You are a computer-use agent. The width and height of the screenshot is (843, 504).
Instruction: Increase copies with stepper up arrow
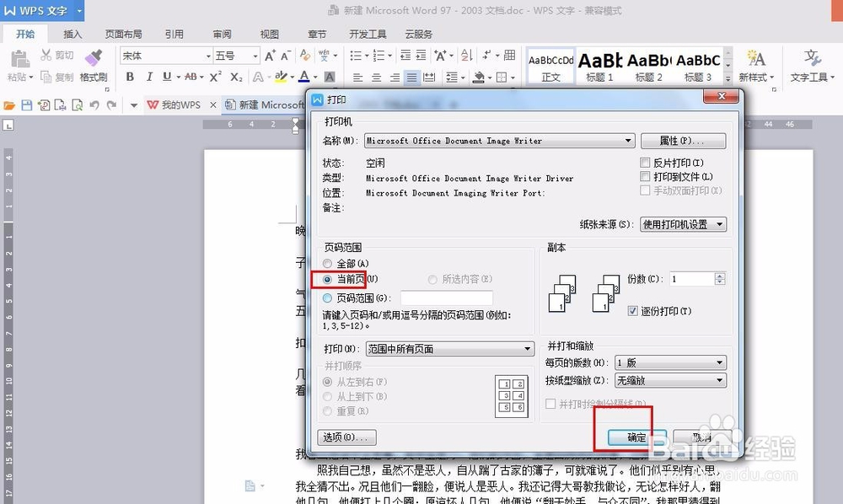721,276
